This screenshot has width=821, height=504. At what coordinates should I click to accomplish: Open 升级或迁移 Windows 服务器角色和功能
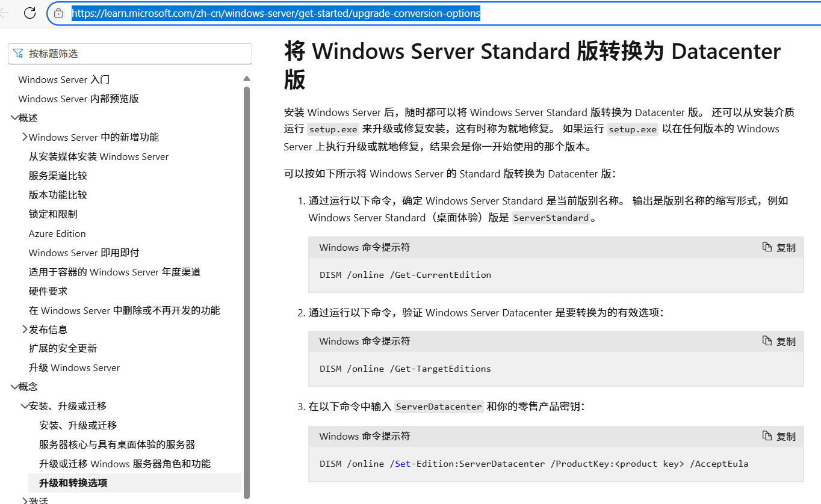[x=125, y=464]
